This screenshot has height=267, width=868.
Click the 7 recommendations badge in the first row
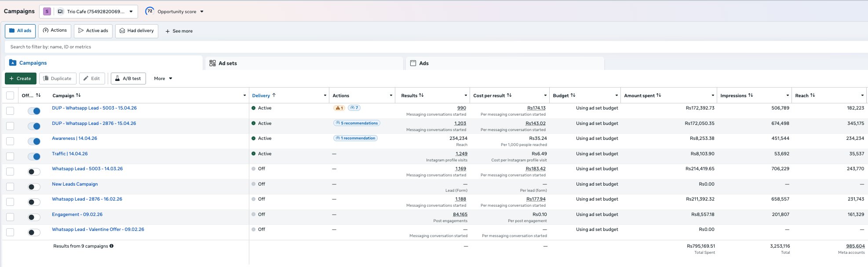(354, 108)
